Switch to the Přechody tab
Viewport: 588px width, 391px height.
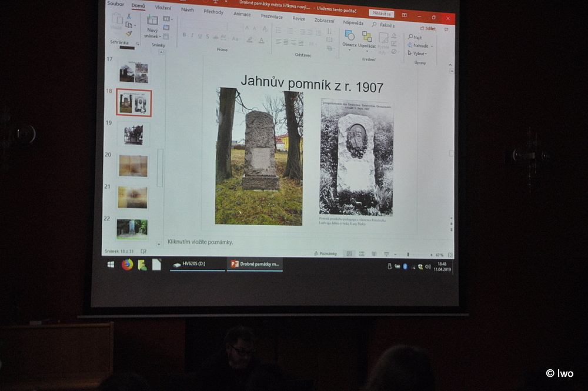(213, 12)
